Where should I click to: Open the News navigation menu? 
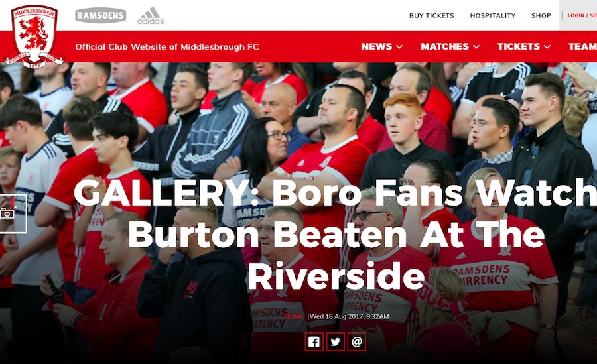(377, 46)
